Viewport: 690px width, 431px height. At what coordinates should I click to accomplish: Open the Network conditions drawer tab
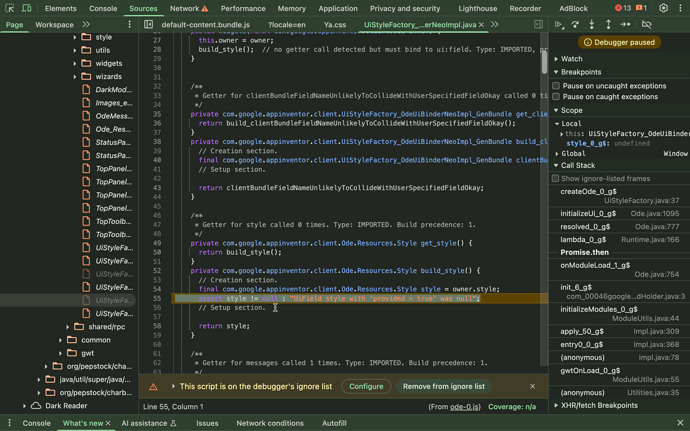pos(270,423)
